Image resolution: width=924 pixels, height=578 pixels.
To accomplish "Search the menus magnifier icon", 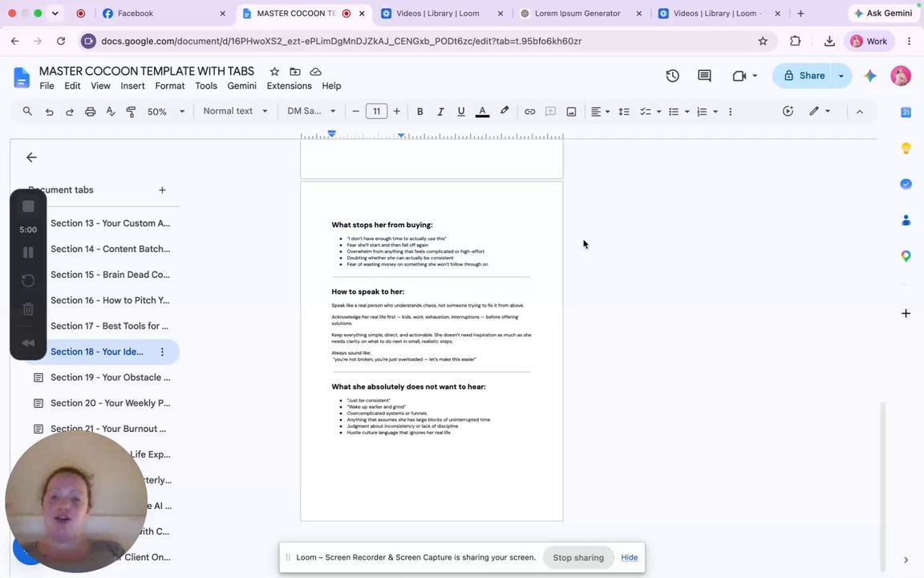I will [x=27, y=111].
